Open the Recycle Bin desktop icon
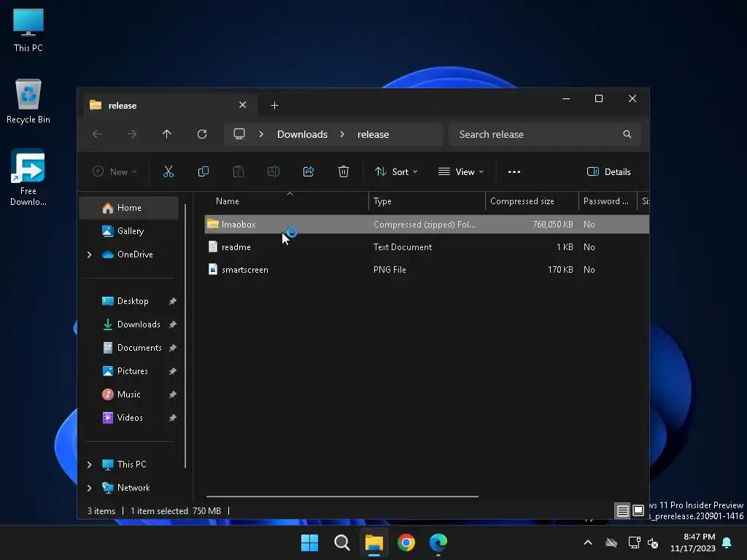Viewport: 747px width, 560px height. pyautogui.click(x=28, y=101)
